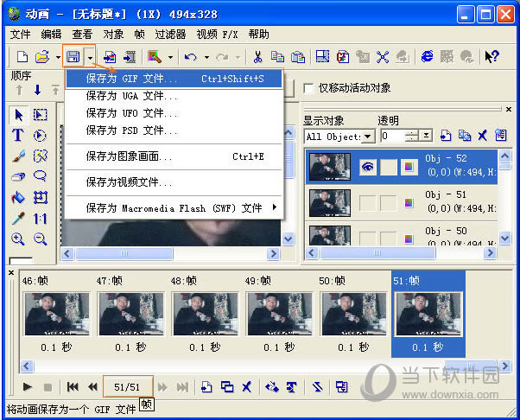Viewport: 520px width, 420px height.
Task: Click the color icon for Obj - 52
Action: pos(409,167)
